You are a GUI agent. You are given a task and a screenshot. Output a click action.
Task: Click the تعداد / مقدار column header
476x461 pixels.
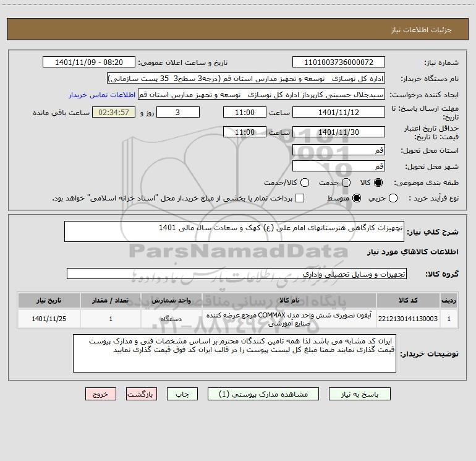click(x=111, y=300)
